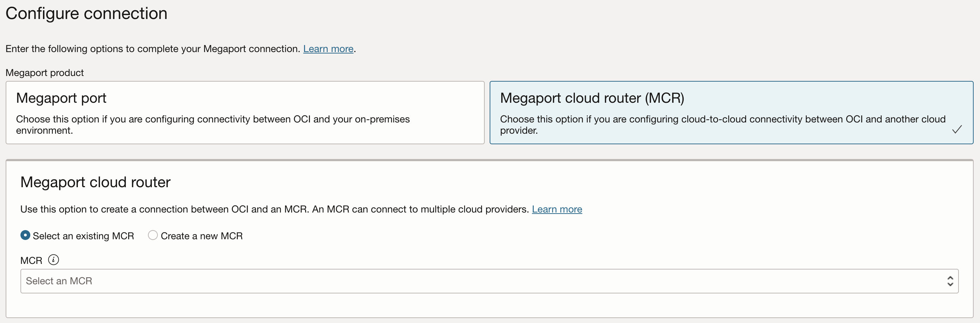The width and height of the screenshot is (980, 323).
Task: Open the "Learn more" link about Megaport connections
Action: pos(328,49)
